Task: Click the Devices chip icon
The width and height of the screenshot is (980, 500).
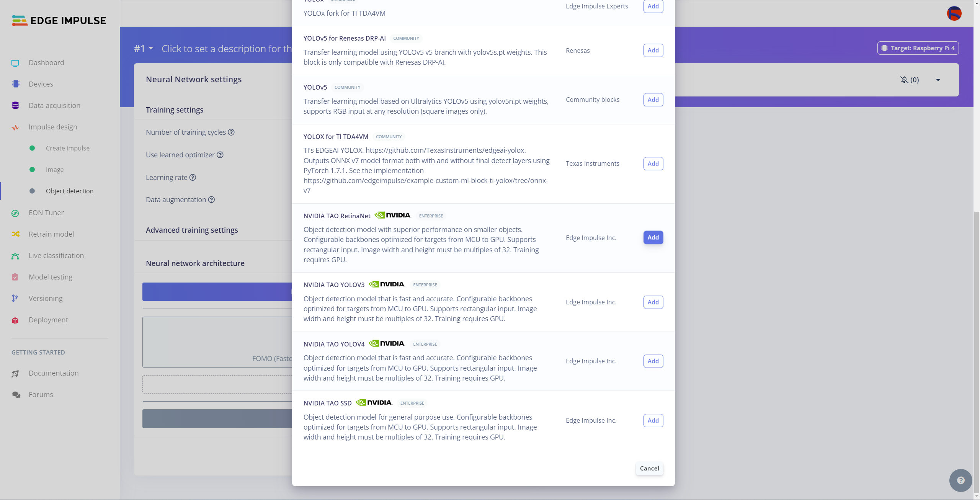Action: pyautogui.click(x=16, y=84)
